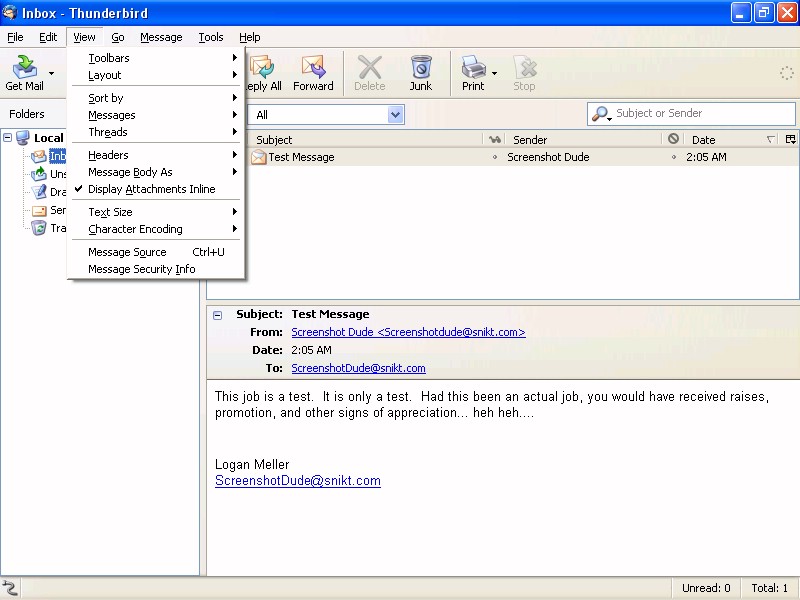
Task: Mark message as Junk via toolbar
Action: coord(421,73)
